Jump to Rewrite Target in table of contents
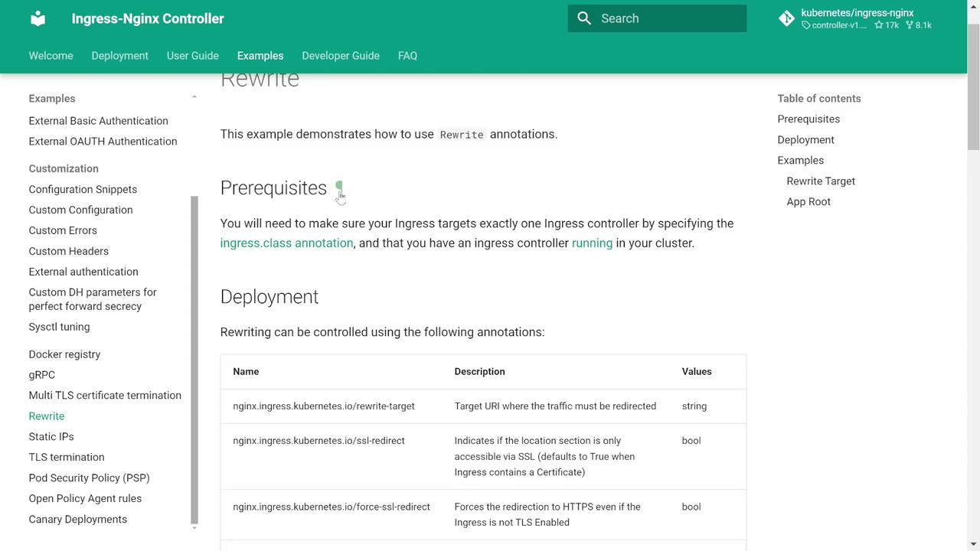The height and width of the screenshot is (551, 980). click(821, 181)
